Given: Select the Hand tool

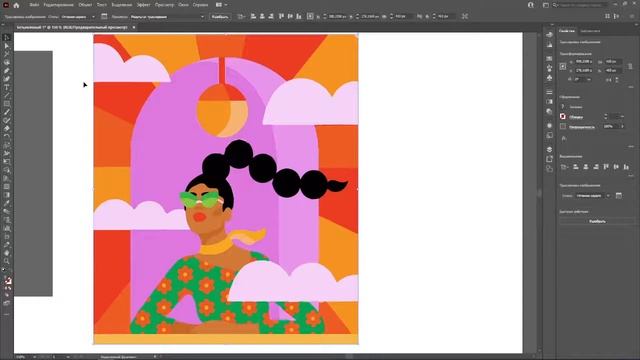Looking at the screenshot, I should point(7,253).
